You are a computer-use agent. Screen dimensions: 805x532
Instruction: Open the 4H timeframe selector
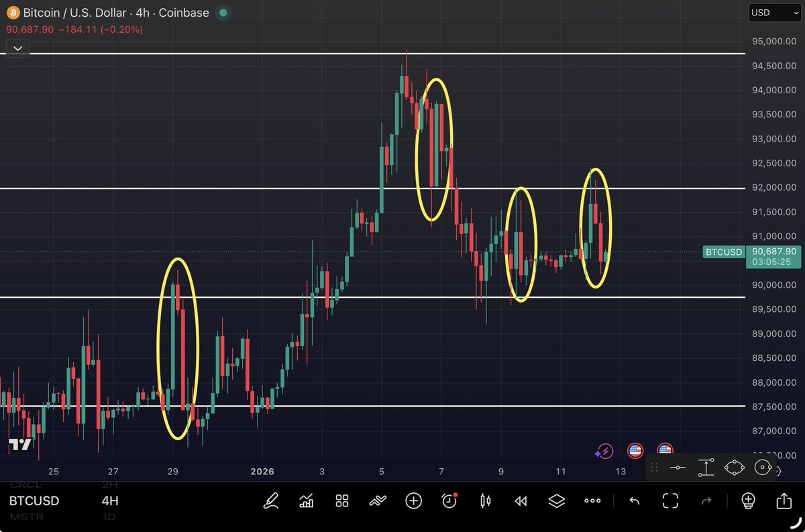111,500
